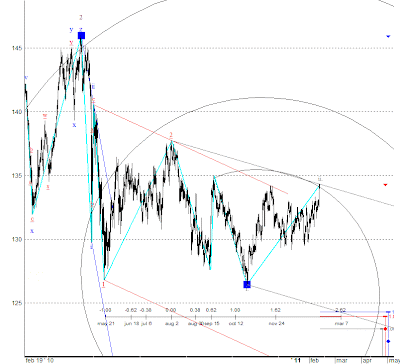This screenshot has height=364, width=400.
Task: Click the "feb" month label on the time axis
Action: point(315,360)
